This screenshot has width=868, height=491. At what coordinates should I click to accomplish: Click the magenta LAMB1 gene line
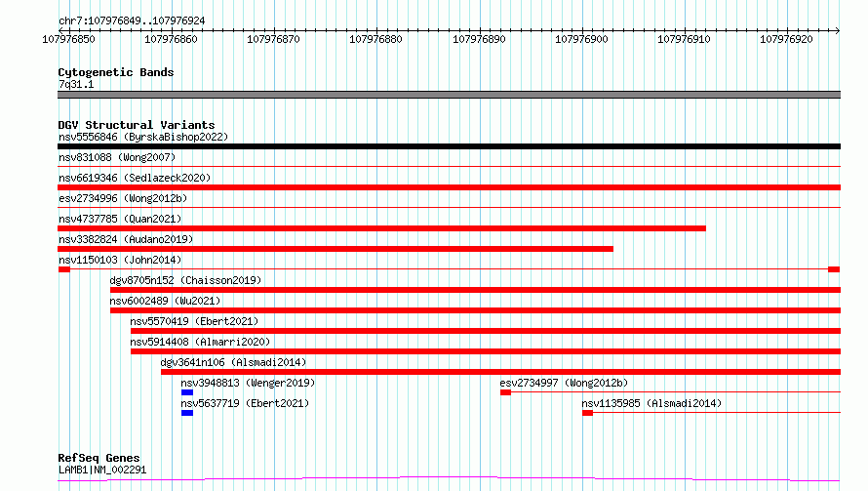[449, 478]
